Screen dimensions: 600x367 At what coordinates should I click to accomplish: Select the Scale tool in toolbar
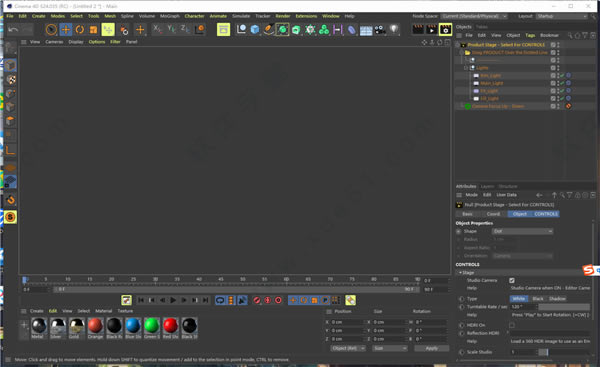coord(93,29)
